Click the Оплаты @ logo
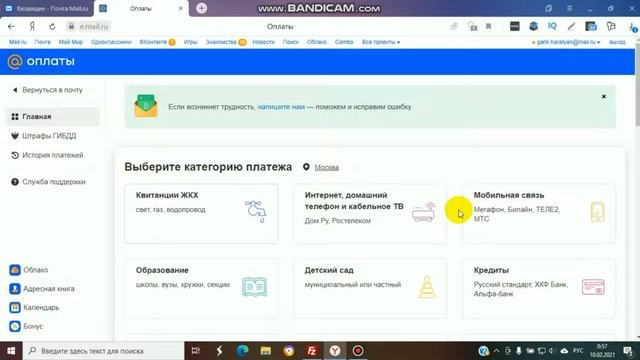The width and height of the screenshot is (640, 360). point(41,62)
